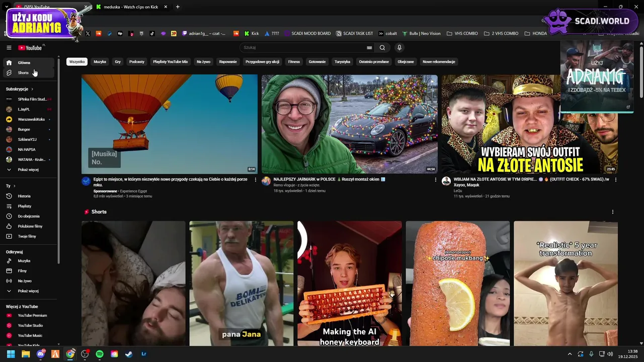Image resolution: width=644 pixels, height=362 pixels.
Task: Open VHS COMBO bookmark folder
Action: (x=462, y=34)
